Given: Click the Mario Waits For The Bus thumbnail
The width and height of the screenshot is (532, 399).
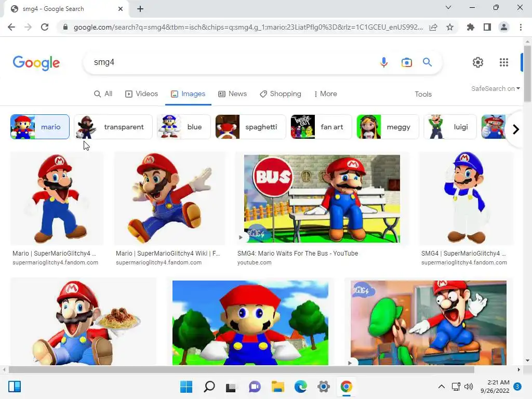Looking at the screenshot, I should [322, 198].
